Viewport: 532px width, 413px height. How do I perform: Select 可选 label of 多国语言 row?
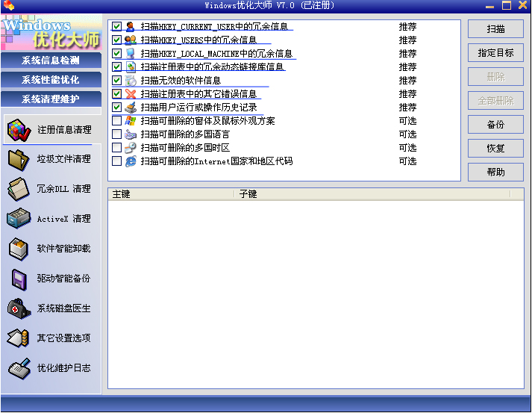pyautogui.click(x=407, y=134)
